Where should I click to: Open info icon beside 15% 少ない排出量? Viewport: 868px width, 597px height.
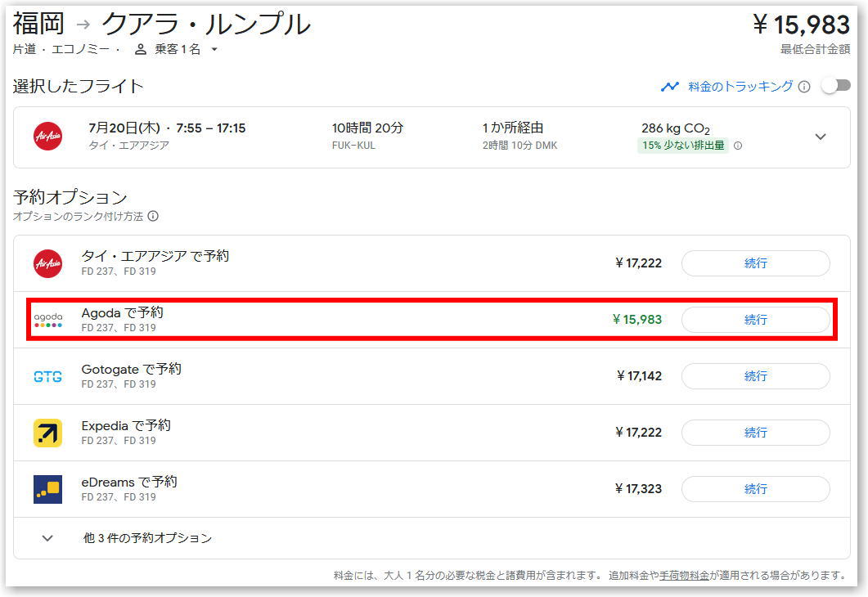(x=738, y=146)
